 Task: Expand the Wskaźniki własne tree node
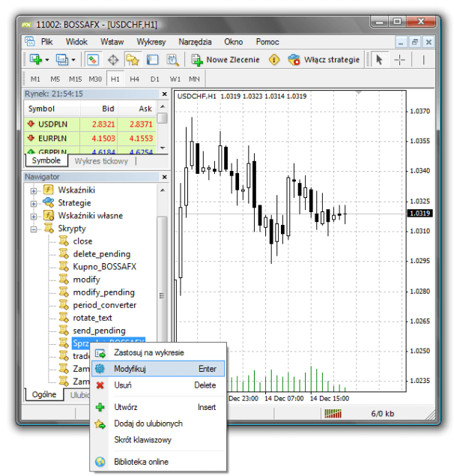34,217
